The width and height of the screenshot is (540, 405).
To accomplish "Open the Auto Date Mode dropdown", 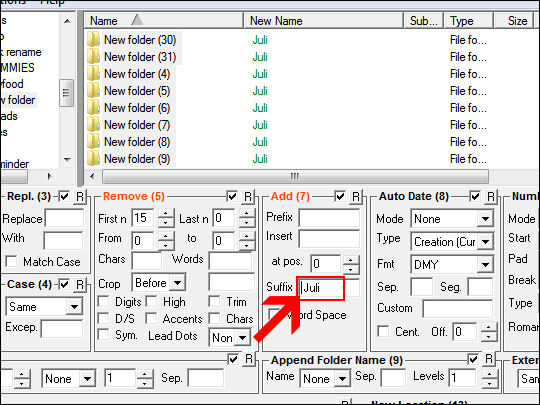I will [x=485, y=219].
